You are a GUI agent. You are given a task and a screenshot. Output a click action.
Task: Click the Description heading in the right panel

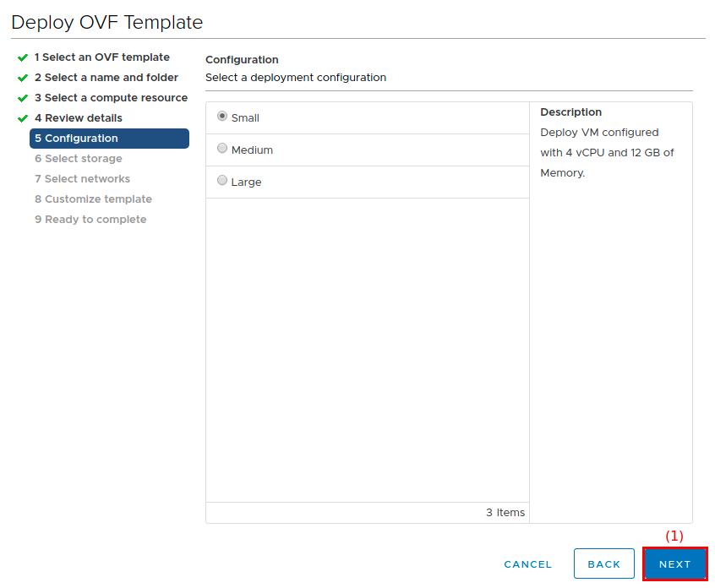pos(570,112)
